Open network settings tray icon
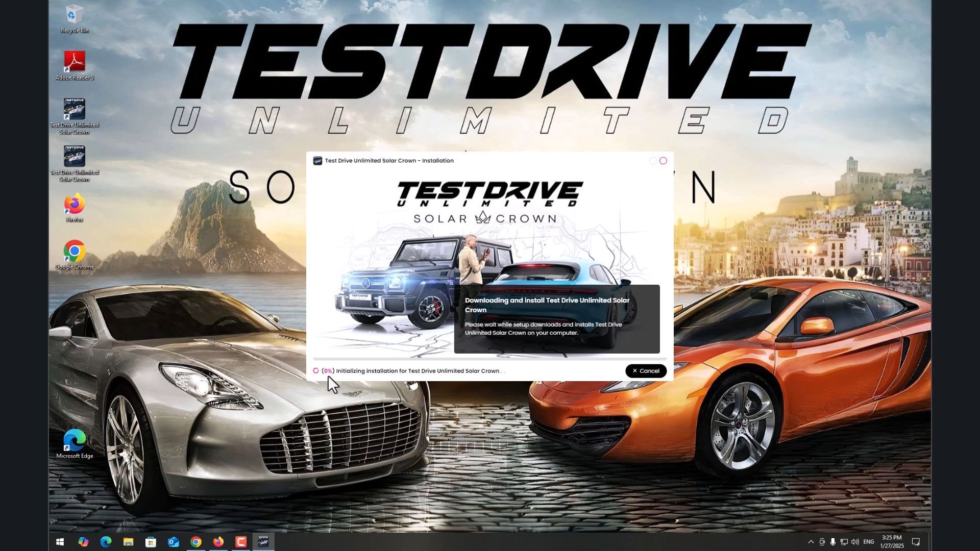The width and height of the screenshot is (980, 551). pos(844,542)
